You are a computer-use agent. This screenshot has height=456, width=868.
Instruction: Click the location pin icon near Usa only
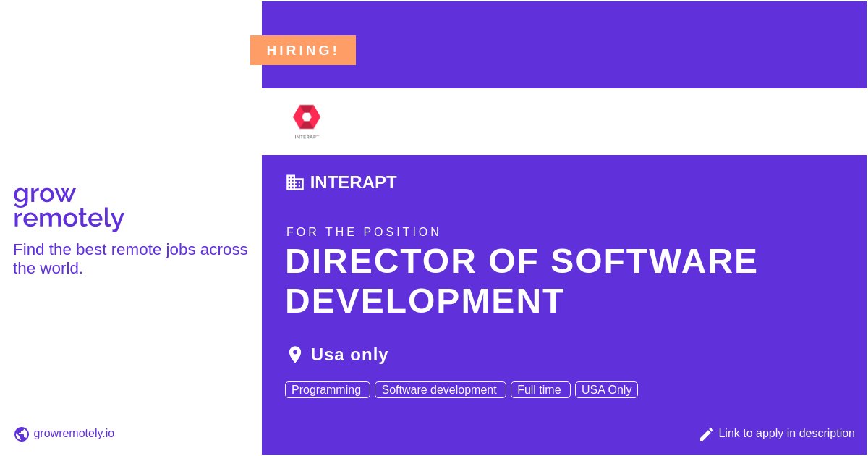(295, 354)
